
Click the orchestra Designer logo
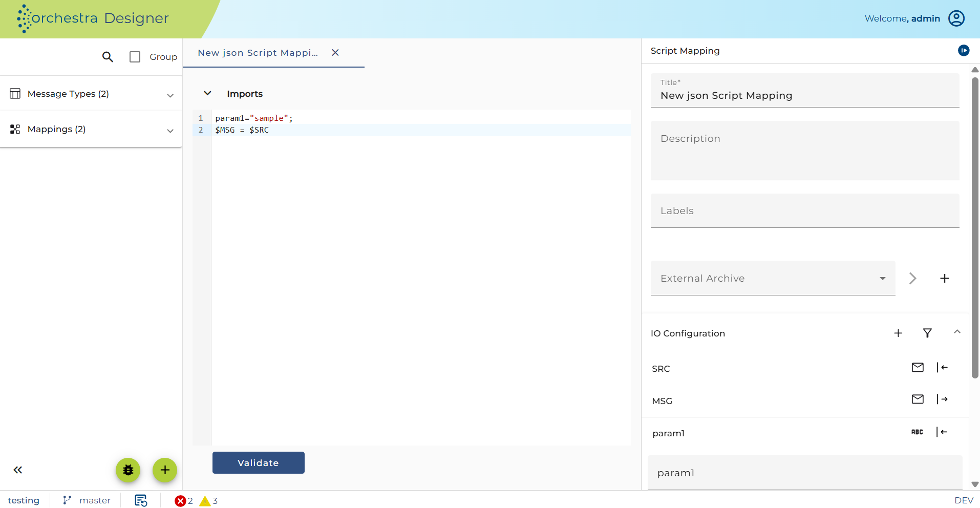point(93,18)
